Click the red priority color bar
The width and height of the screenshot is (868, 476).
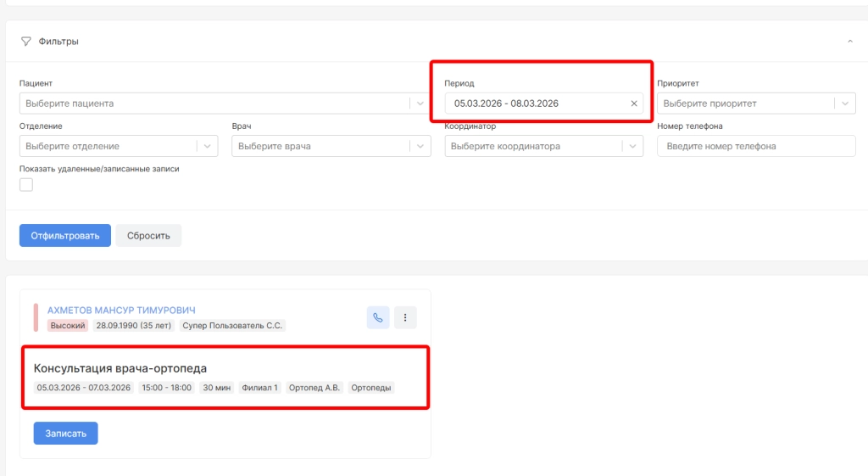[x=36, y=317]
